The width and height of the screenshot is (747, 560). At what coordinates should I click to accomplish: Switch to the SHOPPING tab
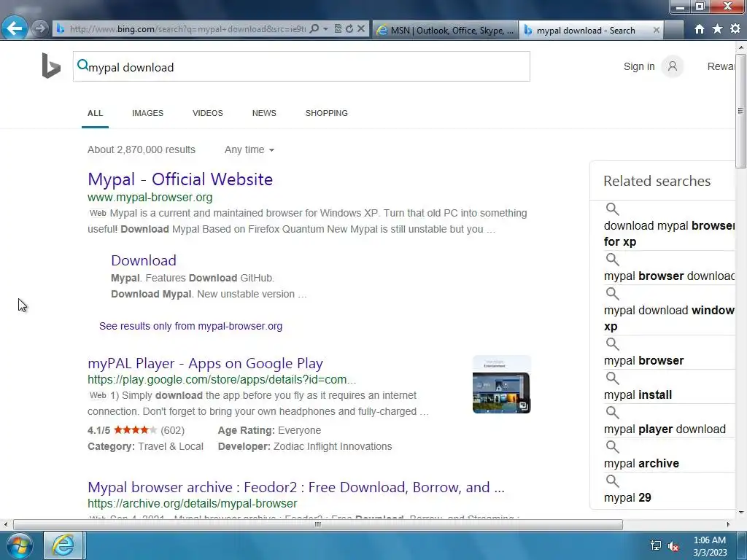(326, 113)
